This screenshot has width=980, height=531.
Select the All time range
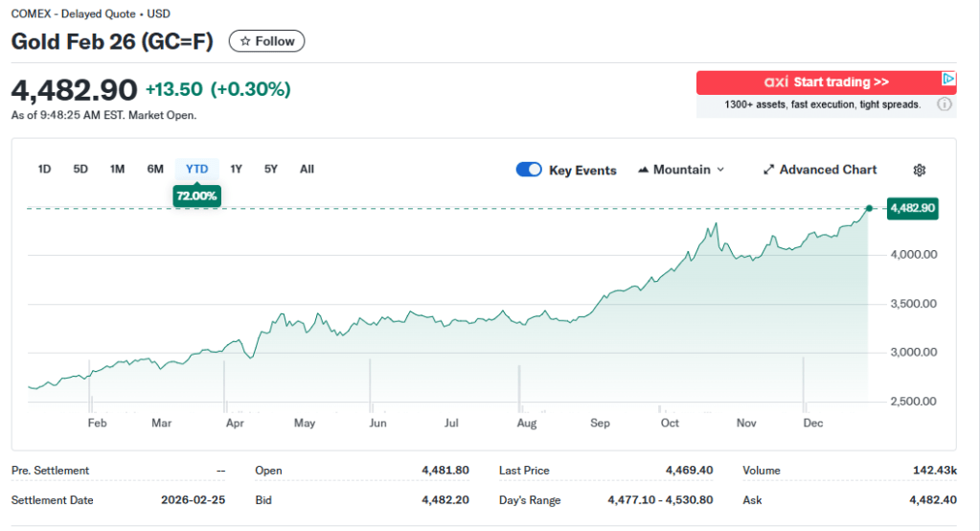307,170
